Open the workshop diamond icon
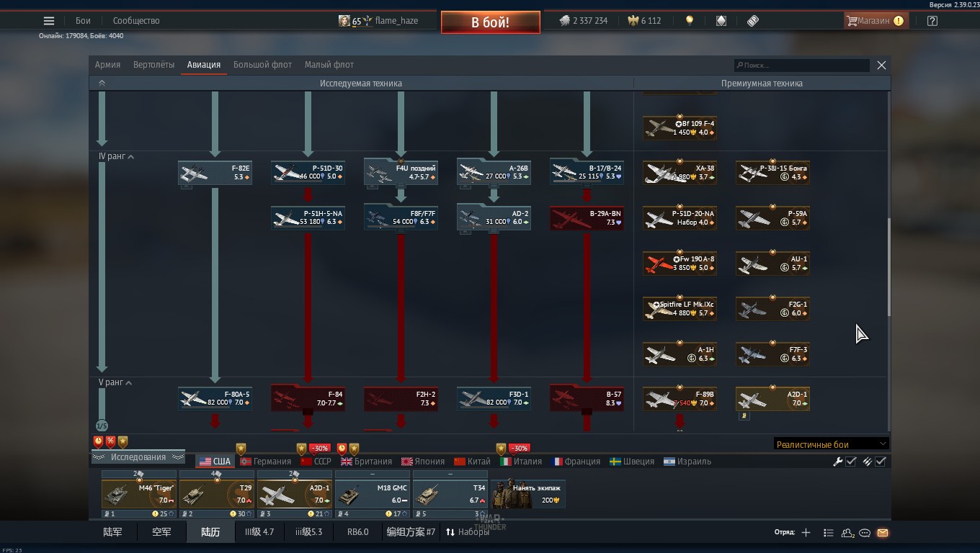Viewport: 980px width, 553px height. coord(721,21)
